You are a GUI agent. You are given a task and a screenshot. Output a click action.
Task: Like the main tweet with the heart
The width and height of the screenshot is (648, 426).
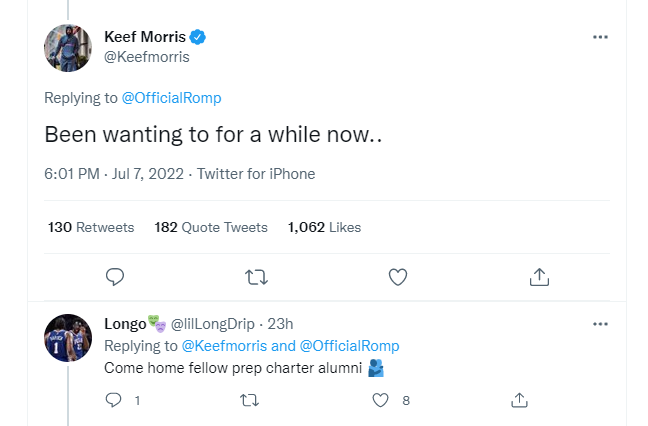pyautogui.click(x=397, y=276)
